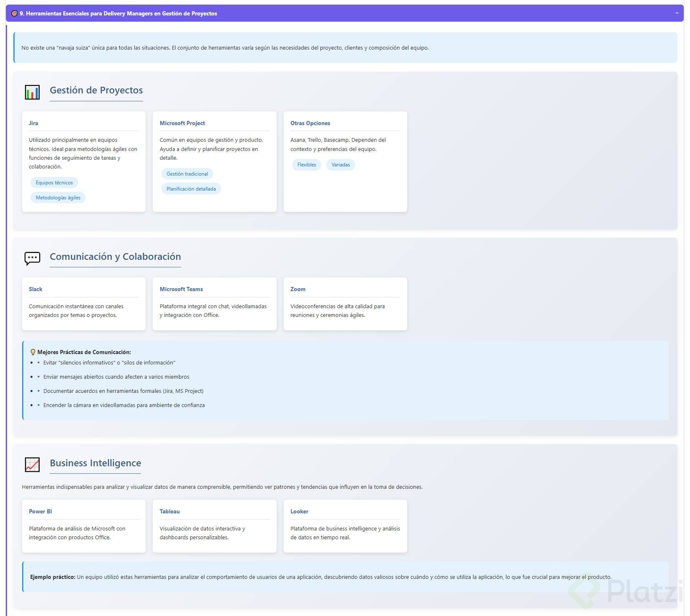The height and width of the screenshot is (616, 690).
Task: Select the Flexibles tag
Action: [307, 165]
